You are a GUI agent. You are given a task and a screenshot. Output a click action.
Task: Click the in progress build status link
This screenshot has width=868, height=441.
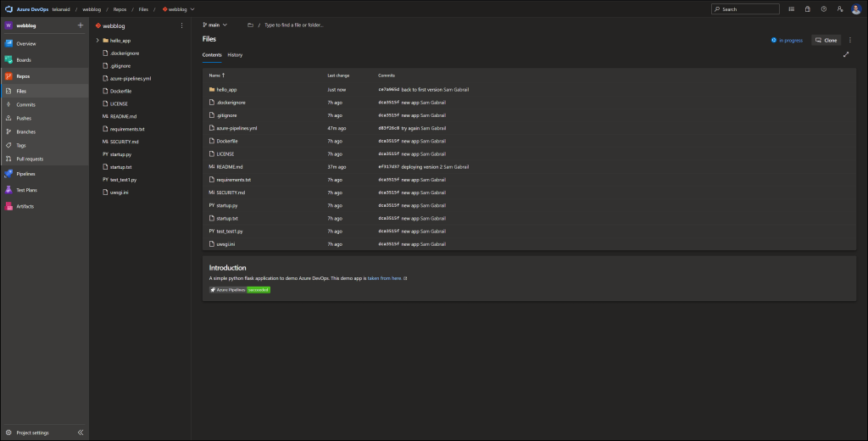[787, 40]
